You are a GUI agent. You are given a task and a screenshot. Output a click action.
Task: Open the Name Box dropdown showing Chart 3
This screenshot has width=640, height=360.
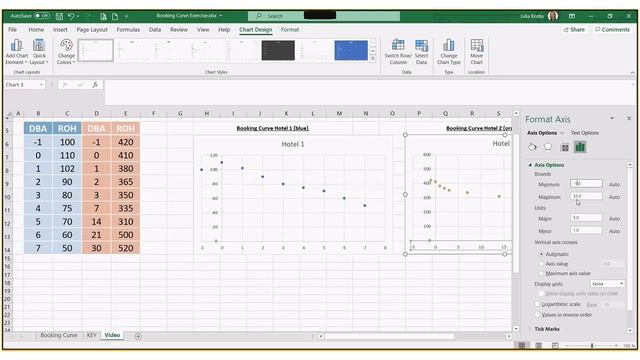(x=41, y=84)
